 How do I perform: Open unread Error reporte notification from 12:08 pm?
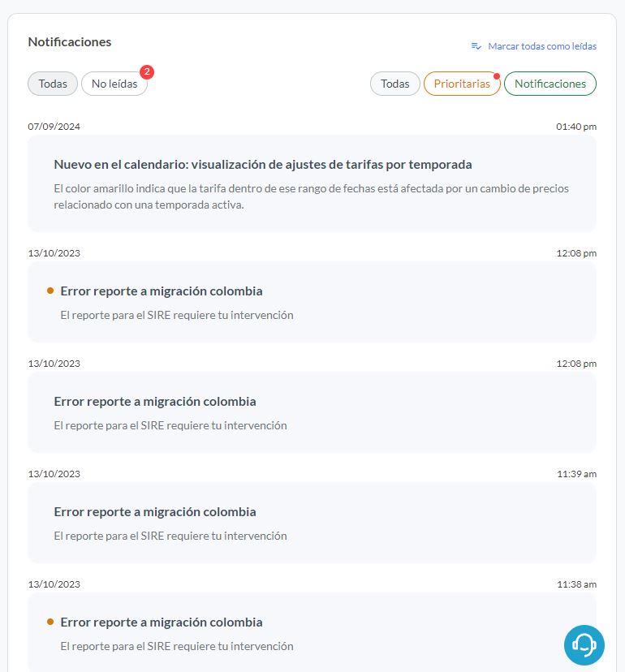point(312,302)
